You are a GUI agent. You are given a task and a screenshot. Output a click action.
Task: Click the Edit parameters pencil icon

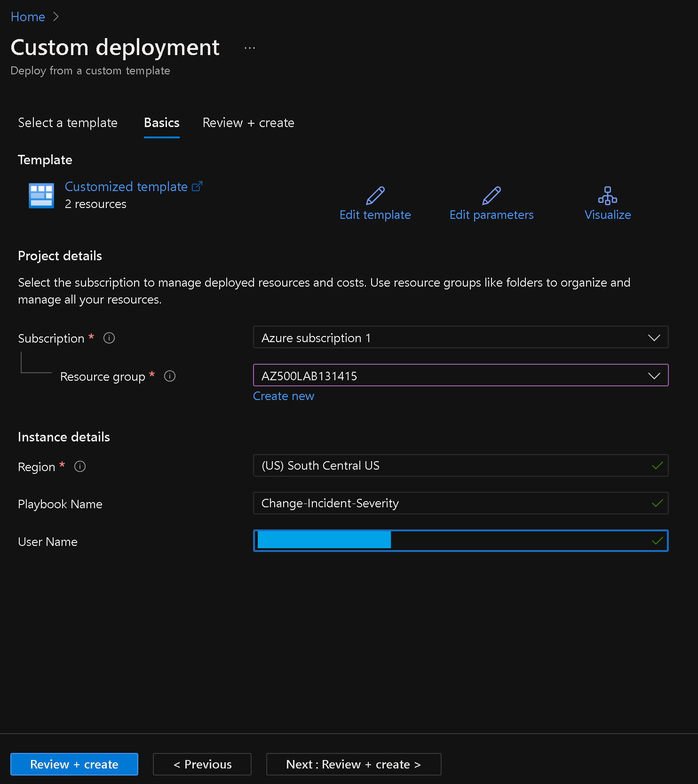point(492,195)
